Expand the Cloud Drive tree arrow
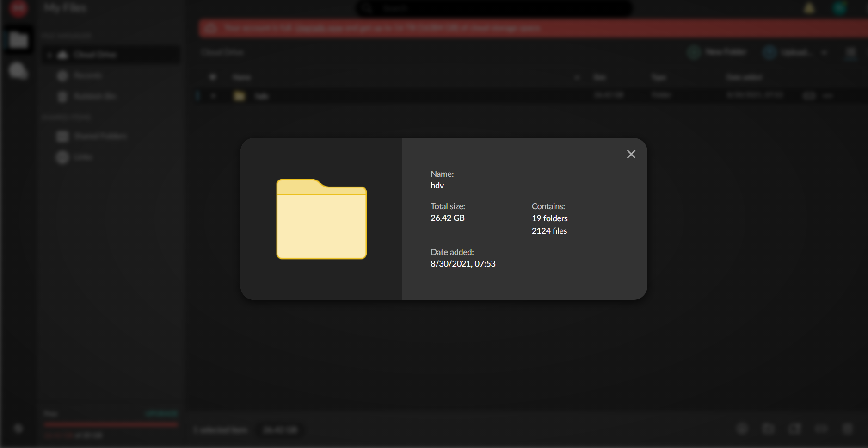The image size is (868, 448). [x=49, y=55]
